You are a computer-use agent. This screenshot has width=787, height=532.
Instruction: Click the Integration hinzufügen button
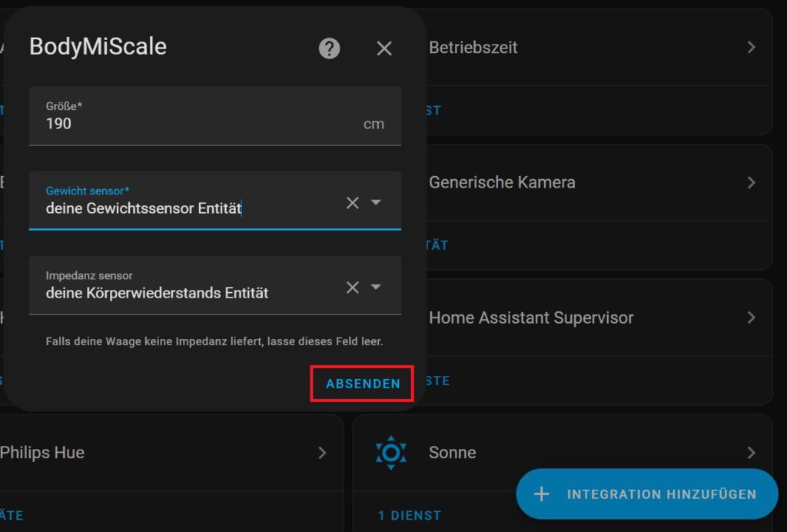point(647,494)
